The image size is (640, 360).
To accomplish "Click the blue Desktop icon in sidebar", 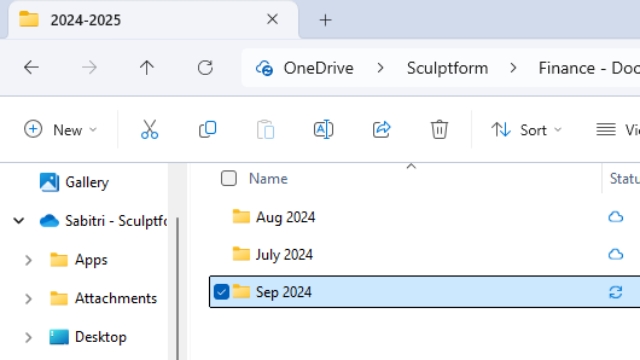I will 59,337.
